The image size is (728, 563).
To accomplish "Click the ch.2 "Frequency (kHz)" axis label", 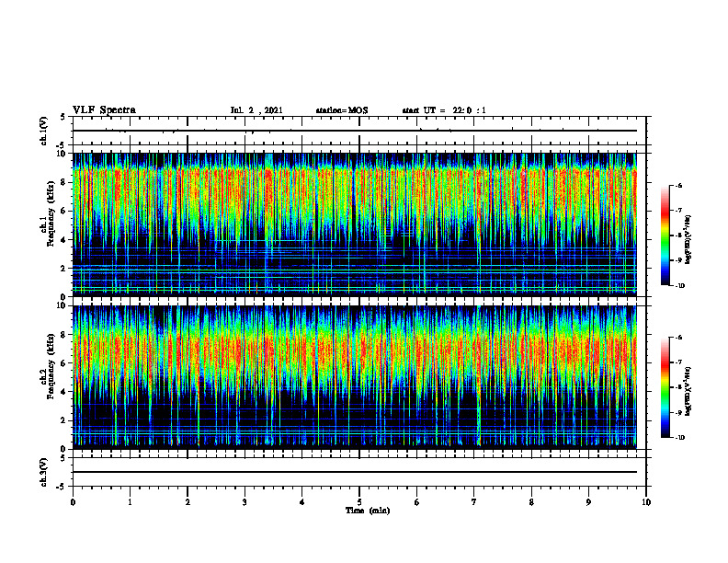I will pos(51,366).
